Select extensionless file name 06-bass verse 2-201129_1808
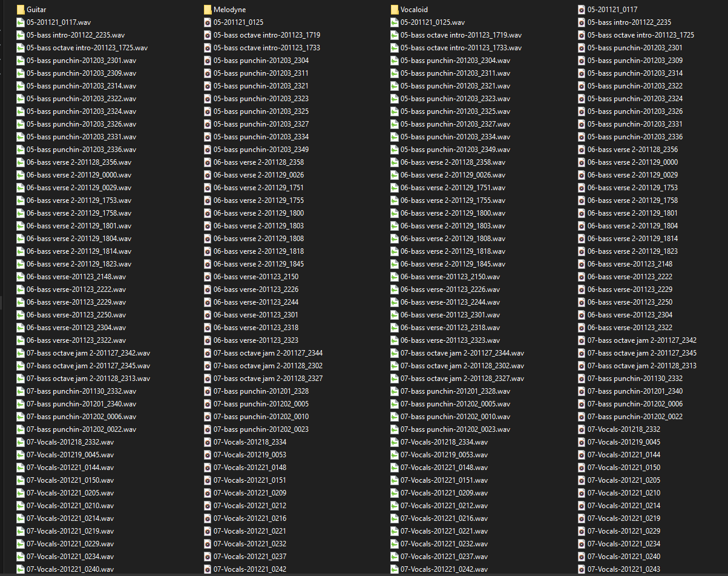 (x=259, y=239)
